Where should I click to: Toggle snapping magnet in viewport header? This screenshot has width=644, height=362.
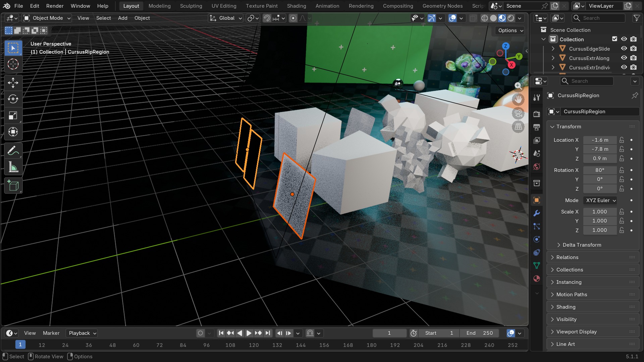267,18
